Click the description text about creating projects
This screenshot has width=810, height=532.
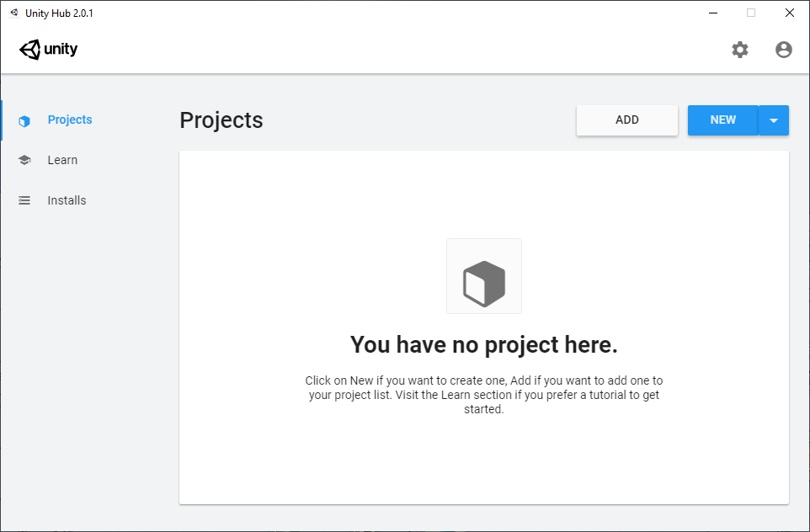pos(484,395)
